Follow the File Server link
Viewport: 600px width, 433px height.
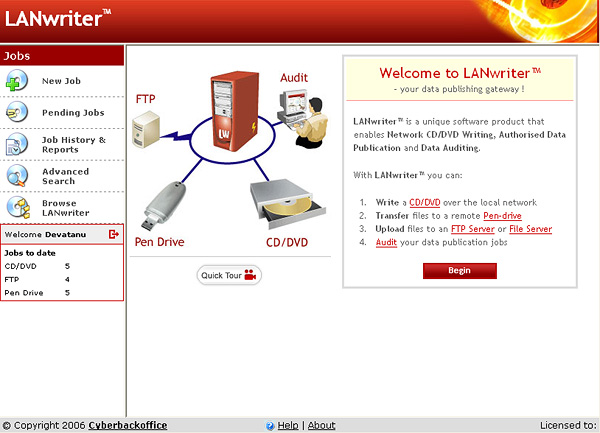point(530,229)
